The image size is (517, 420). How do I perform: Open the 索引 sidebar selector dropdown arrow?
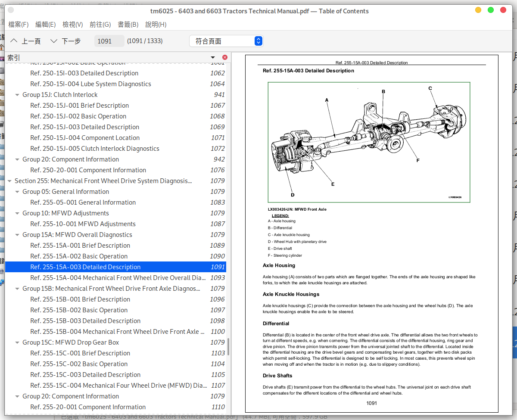[x=213, y=57]
